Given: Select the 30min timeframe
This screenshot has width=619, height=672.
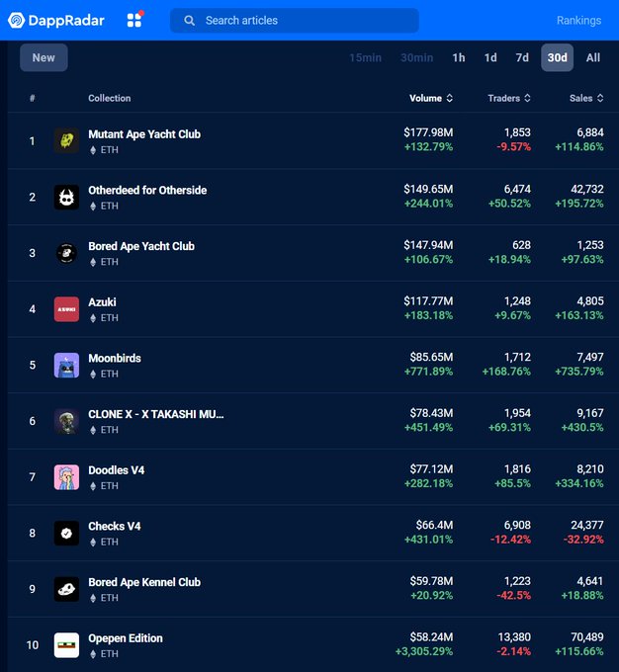Looking at the screenshot, I should pos(416,57).
